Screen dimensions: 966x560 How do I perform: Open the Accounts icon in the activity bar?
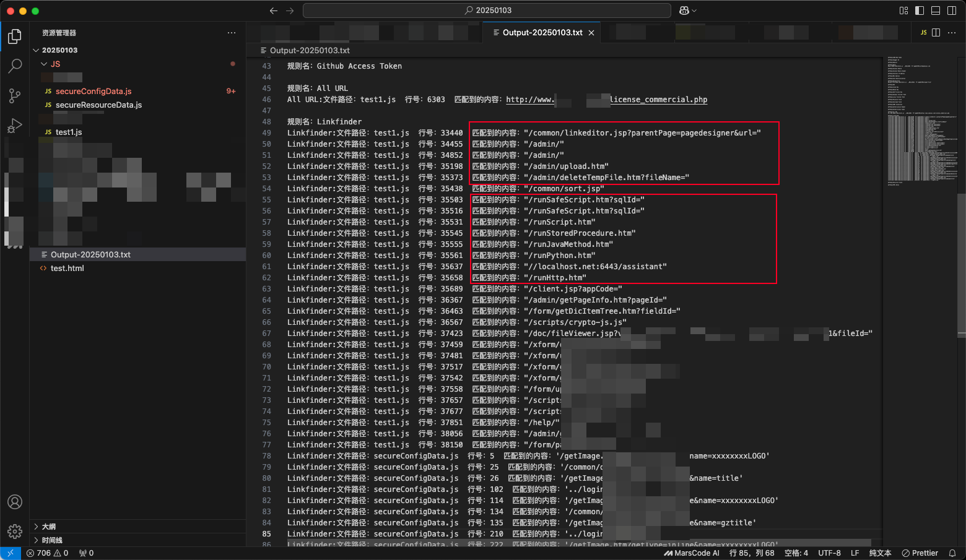(x=15, y=502)
